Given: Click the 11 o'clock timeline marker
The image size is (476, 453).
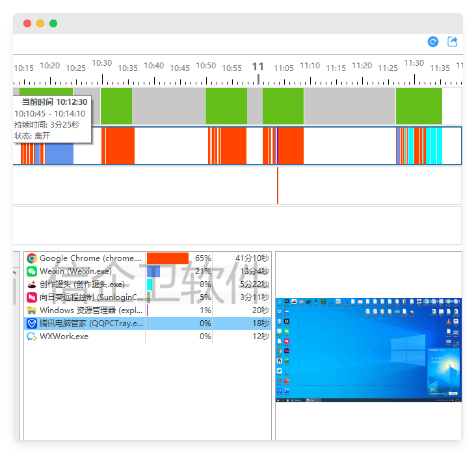Looking at the screenshot, I should 258,67.
